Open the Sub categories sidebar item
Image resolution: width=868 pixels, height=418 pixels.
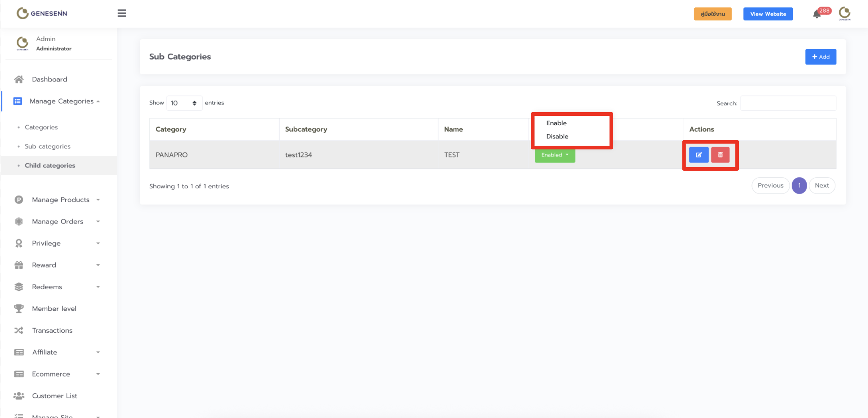click(48, 146)
